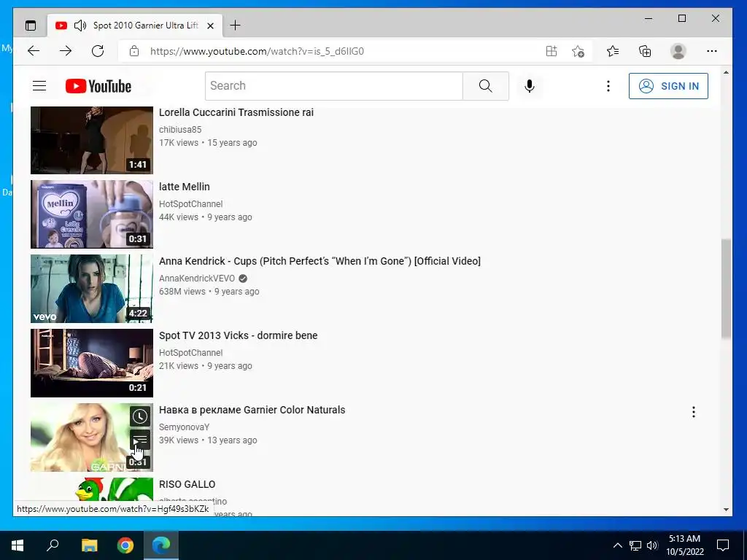Open the Favorites list
The width and height of the screenshot is (747, 560).
613,51
